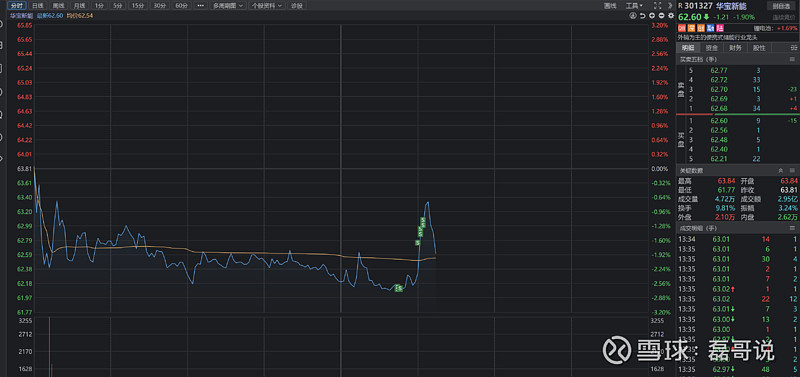The height and width of the screenshot is (377, 800).
Task: Switch chart to 日线 period
Action: coord(38,6)
